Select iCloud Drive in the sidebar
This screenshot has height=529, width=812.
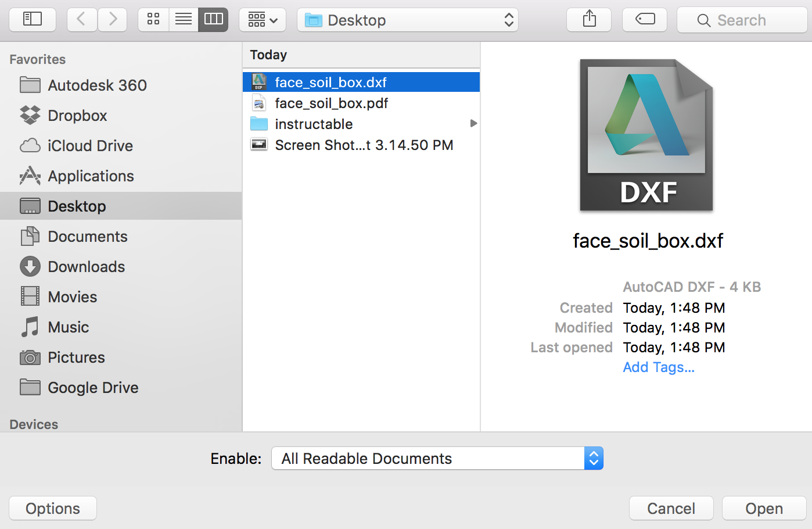[121, 146]
